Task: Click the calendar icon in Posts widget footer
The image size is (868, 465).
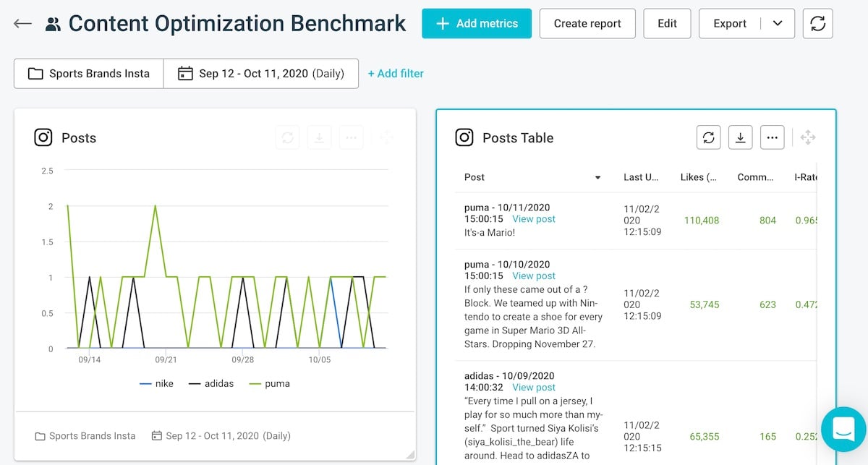Action: tap(157, 436)
